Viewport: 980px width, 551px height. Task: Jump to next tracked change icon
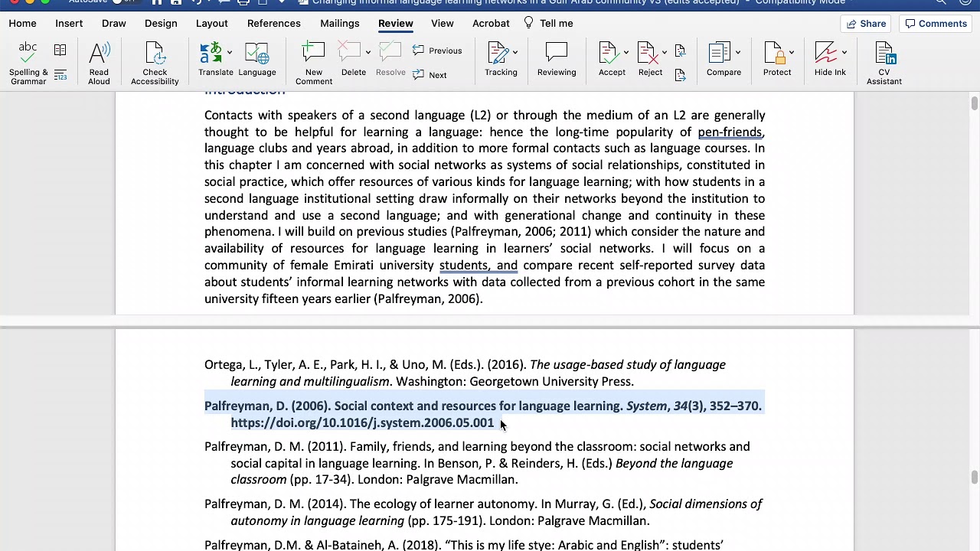680,75
